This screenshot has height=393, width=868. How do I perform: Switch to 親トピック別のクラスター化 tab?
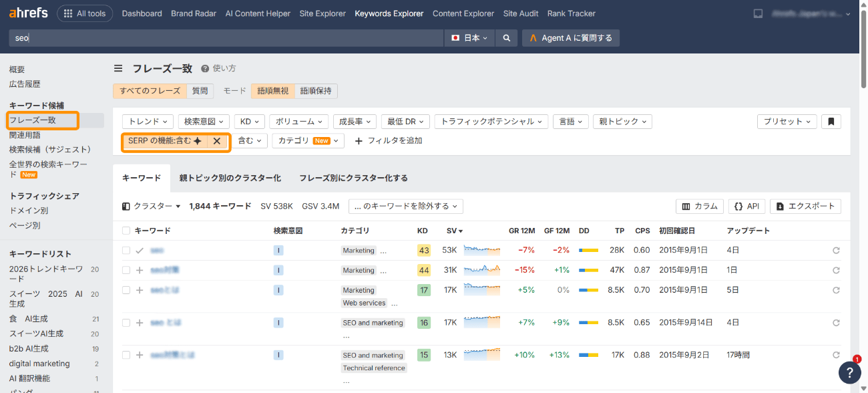click(230, 178)
